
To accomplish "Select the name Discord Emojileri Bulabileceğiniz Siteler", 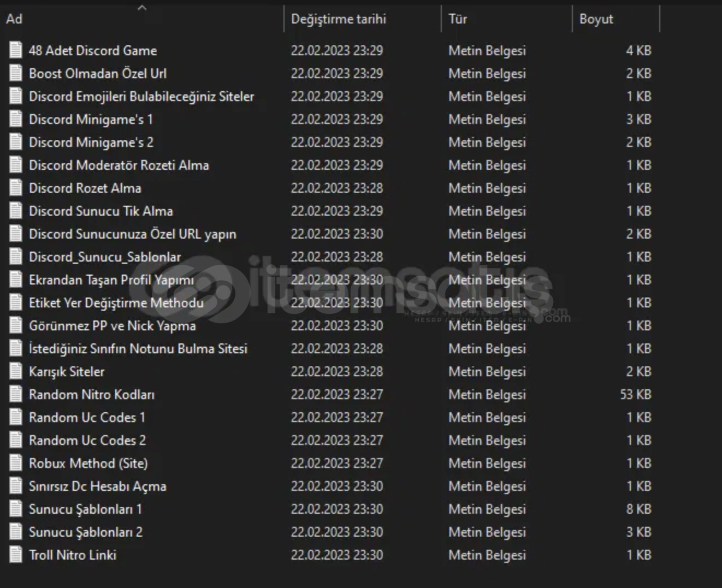I will [141, 96].
